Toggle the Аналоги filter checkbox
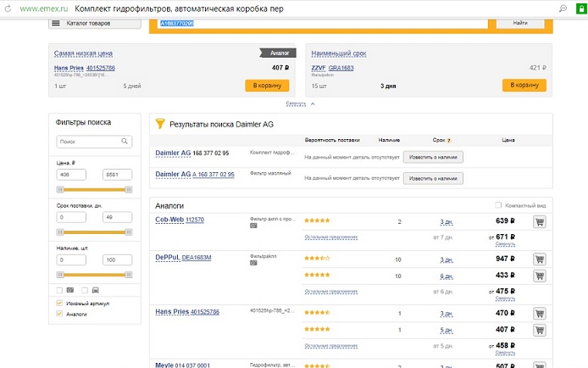This screenshot has height=368, width=588. (x=59, y=314)
